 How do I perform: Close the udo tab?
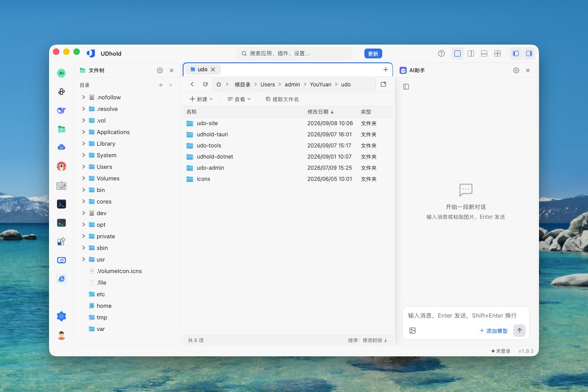click(x=213, y=69)
